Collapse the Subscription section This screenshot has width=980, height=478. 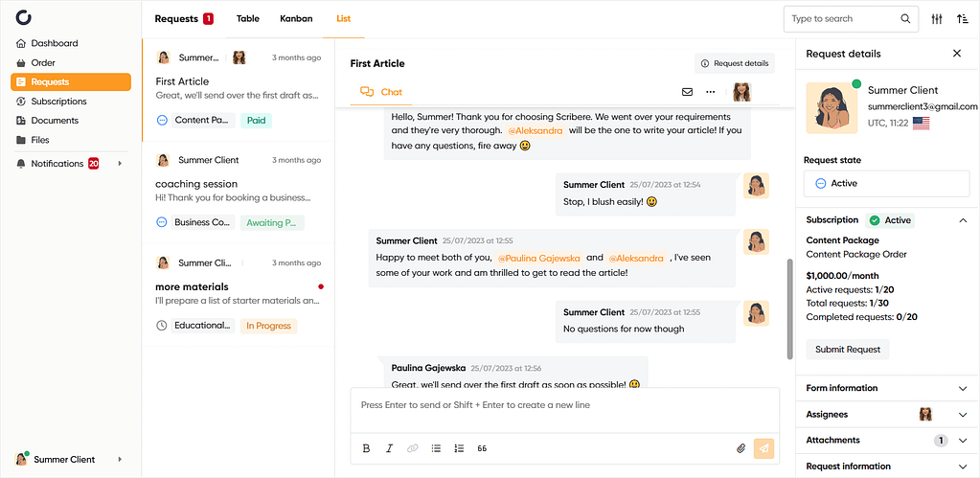click(963, 220)
